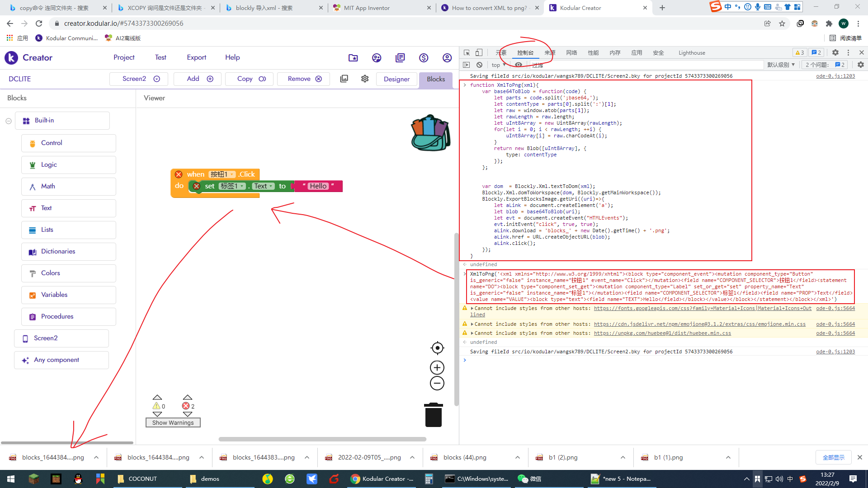Open options for b1 (2).png download
Viewport: 868px width, 488px height.
coord(623,457)
